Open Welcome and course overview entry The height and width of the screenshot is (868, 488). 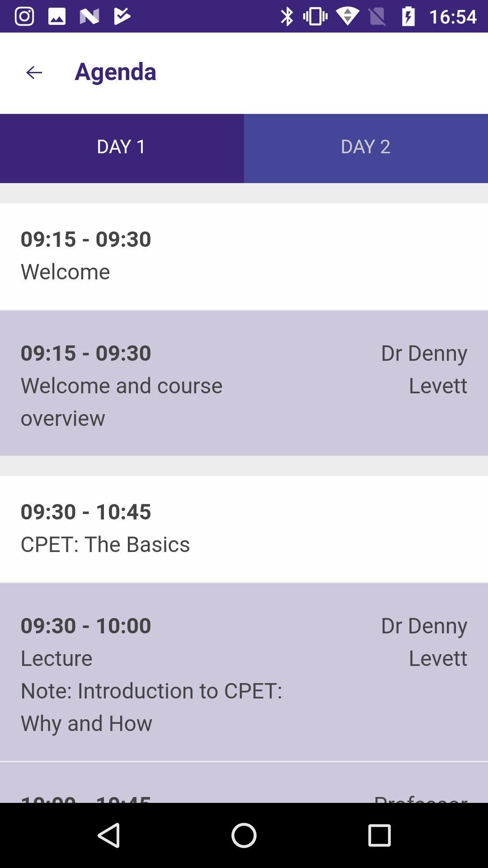click(244, 384)
